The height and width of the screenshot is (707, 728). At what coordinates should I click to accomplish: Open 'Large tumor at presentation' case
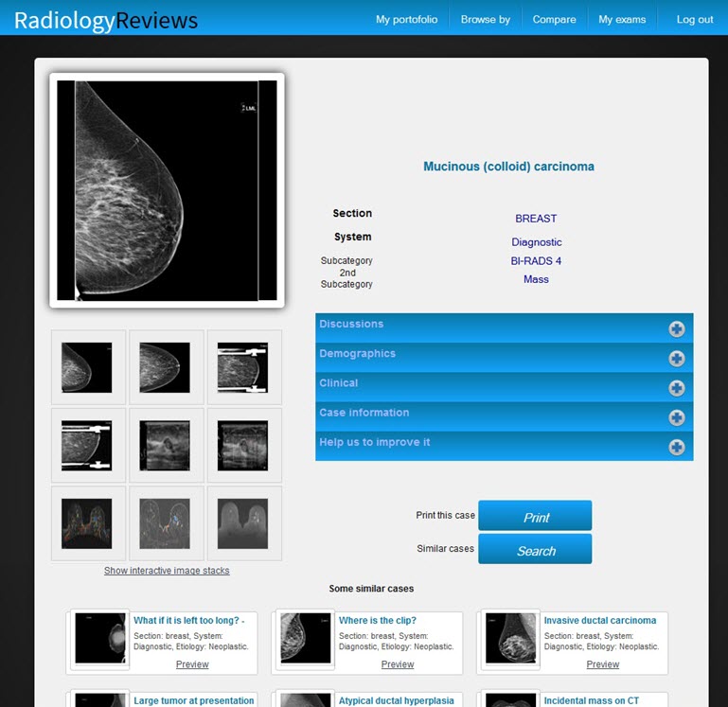194,700
